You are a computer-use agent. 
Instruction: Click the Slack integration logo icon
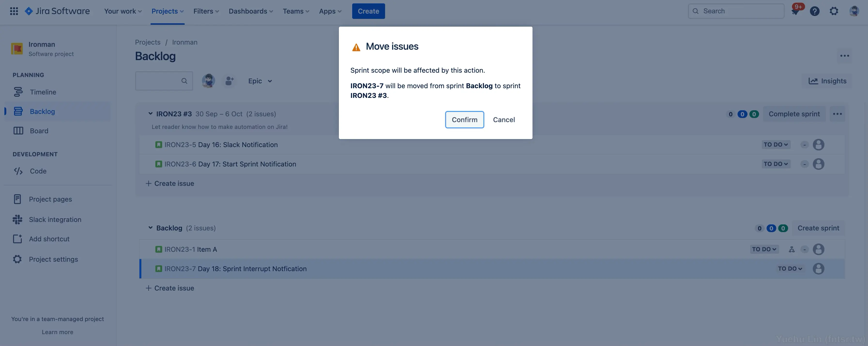pos(17,220)
